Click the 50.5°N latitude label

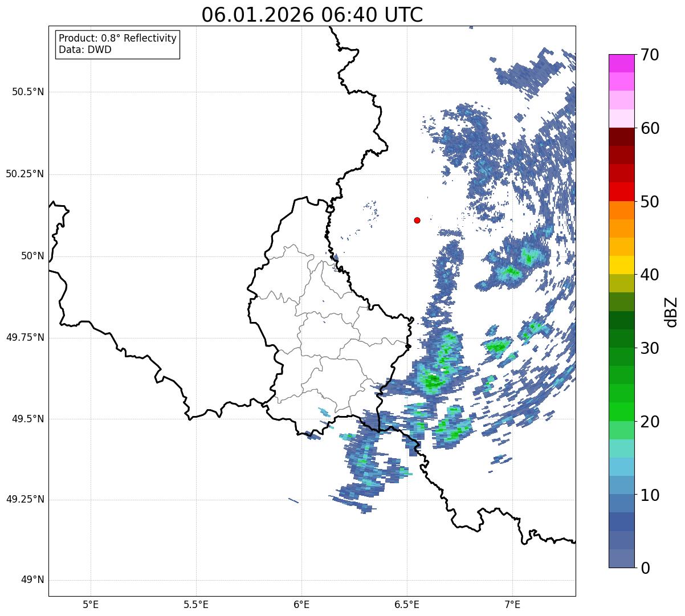tap(28, 92)
